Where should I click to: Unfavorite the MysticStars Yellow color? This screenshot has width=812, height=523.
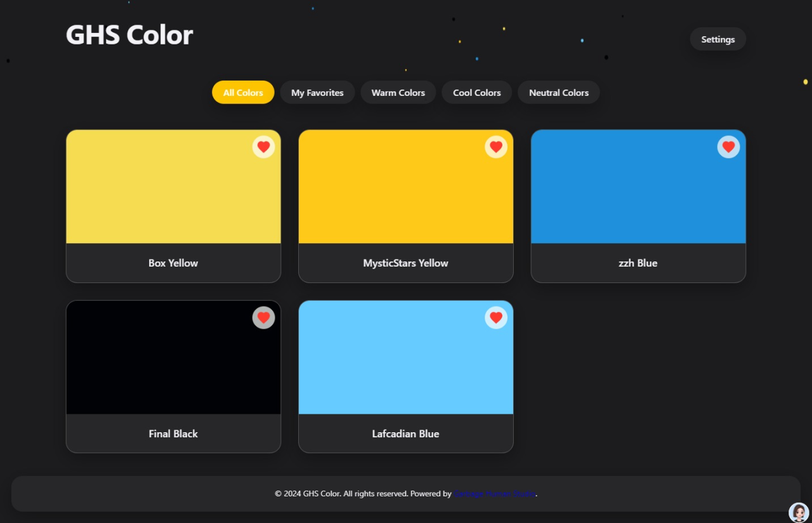coord(496,147)
